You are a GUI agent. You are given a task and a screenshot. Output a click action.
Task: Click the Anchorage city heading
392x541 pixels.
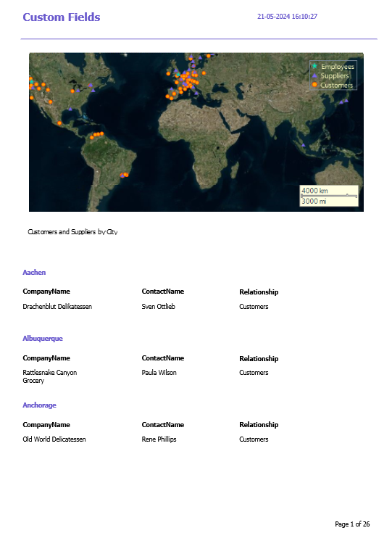(39, 405)
